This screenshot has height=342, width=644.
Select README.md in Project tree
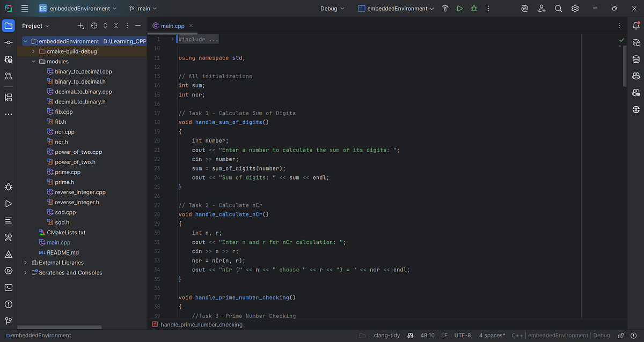click(63, 252)
